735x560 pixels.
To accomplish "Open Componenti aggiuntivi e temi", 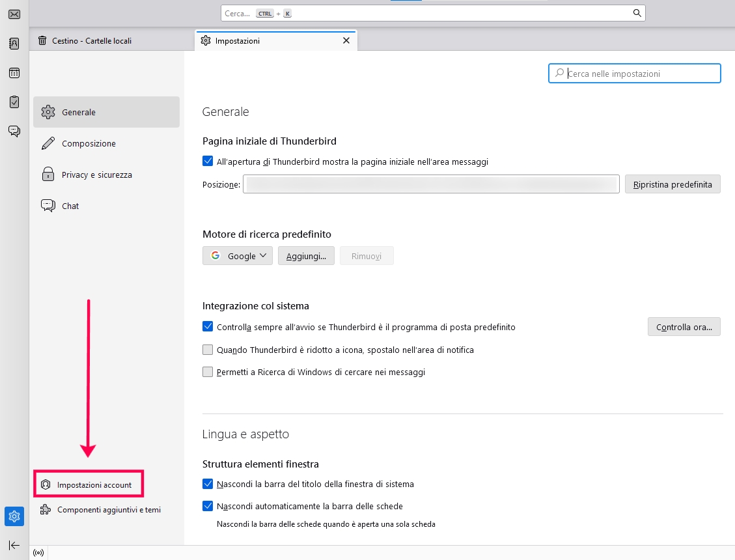I will click(x=100, y=509).
